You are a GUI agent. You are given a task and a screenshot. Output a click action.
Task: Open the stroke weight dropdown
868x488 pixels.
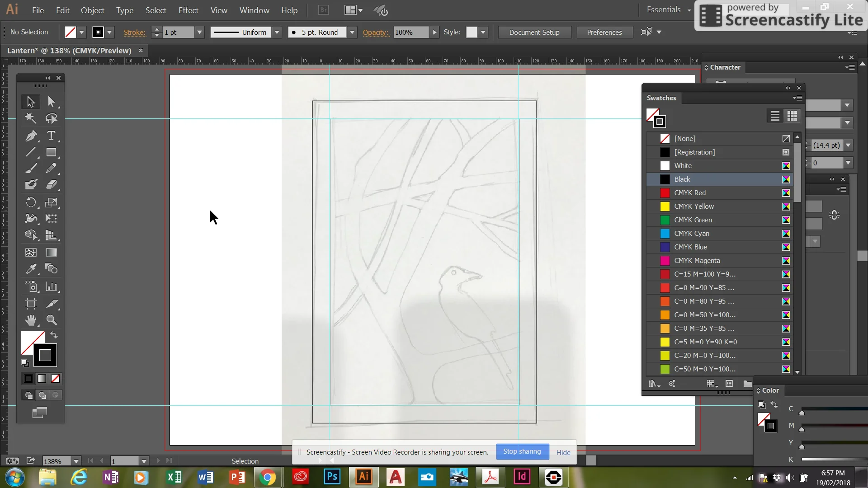click(x=199, y=32)
